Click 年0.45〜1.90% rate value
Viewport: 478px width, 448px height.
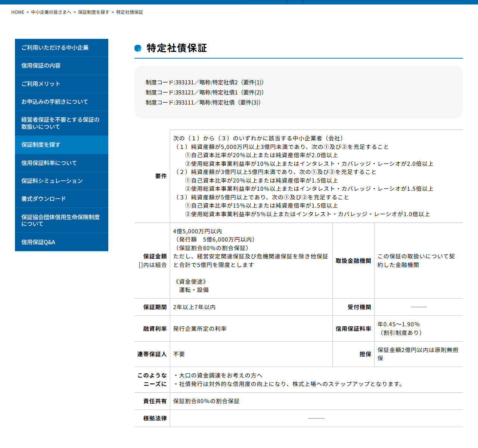(x=398, y=324)
